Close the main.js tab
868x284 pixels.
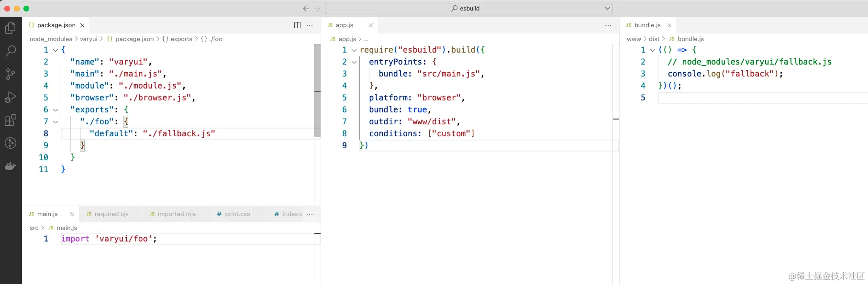coord(72,214)
